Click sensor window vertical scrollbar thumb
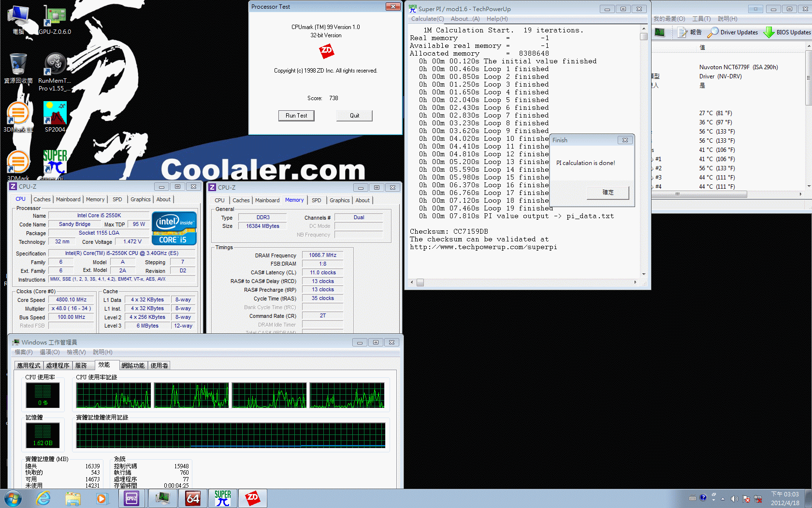The image size is (812, 508). tap(809, 78)
